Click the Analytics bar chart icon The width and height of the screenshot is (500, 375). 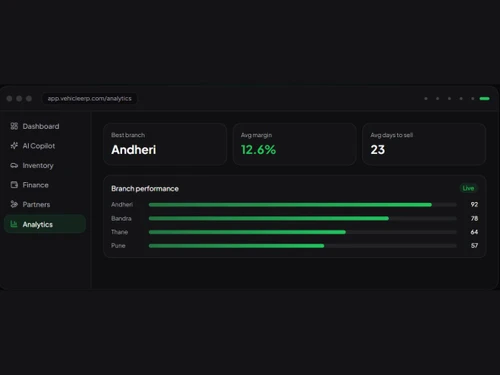pos(14,224)
